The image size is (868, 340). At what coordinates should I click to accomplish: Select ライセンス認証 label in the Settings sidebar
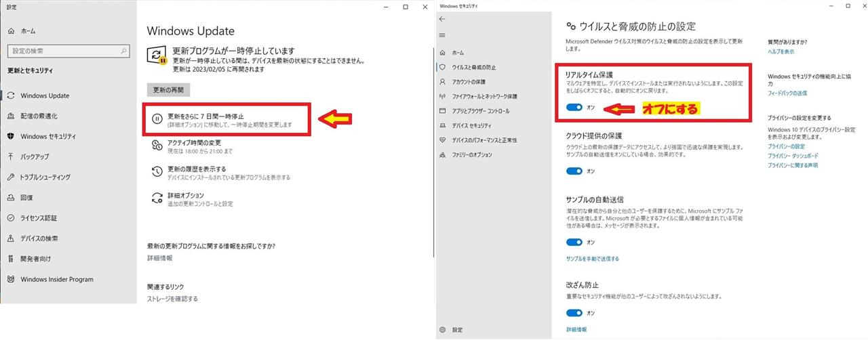click(39, 218)
